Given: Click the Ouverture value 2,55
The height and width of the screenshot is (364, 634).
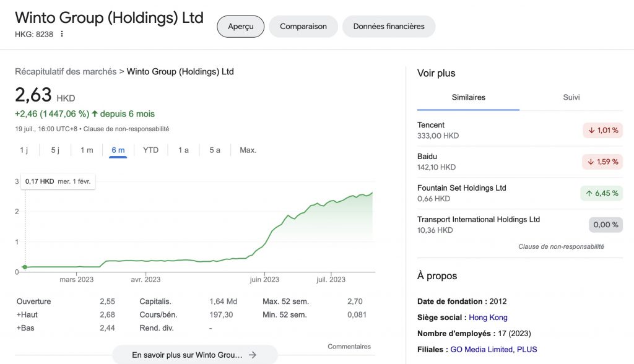Looking at the screenshot, I should [x=107, y=301].
